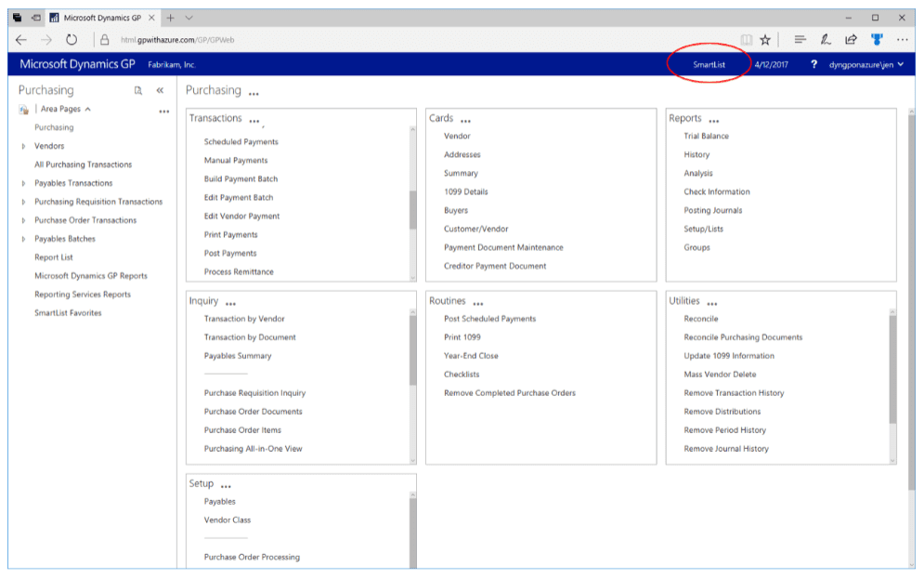Screen dimensions: 924x579
Task: Click the Area Pages icon
Action: [23, 110]
